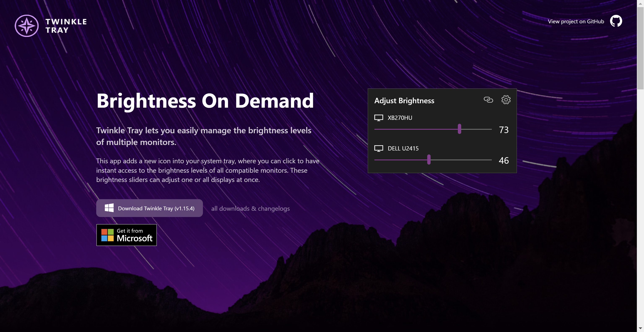Viewport: 644px width, 332px height.
Task: Click the brightness value 46
Action: (x=504, y=160)
